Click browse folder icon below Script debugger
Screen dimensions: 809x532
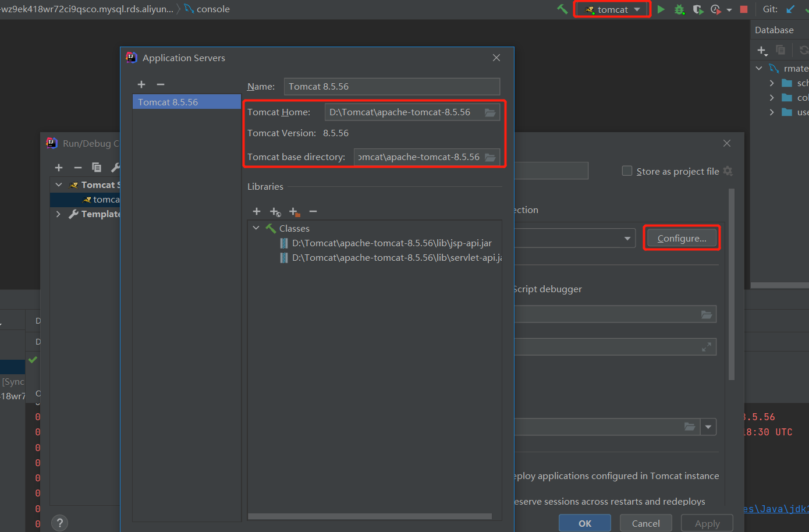[x=707, y=314]
